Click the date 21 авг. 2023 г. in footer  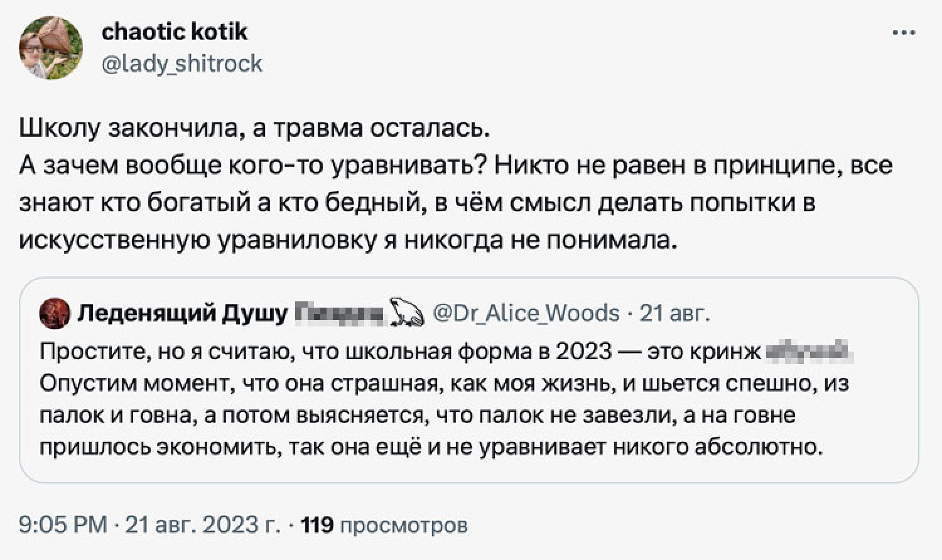pos(203,524)
